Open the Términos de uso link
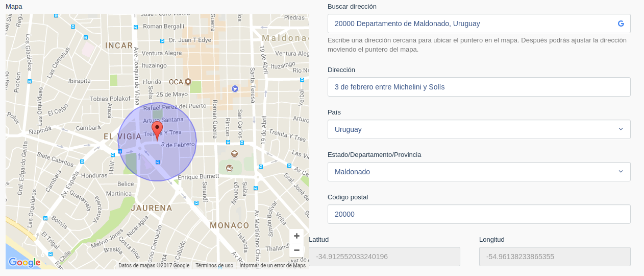The height and width of the screenshot is (276, 644). point(214,265)
